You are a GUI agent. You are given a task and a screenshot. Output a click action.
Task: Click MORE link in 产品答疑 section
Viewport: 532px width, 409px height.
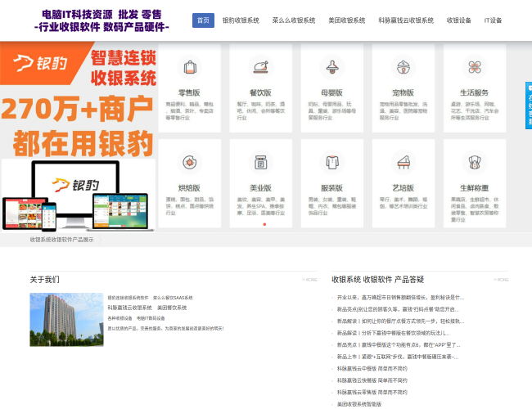(501, 280)
